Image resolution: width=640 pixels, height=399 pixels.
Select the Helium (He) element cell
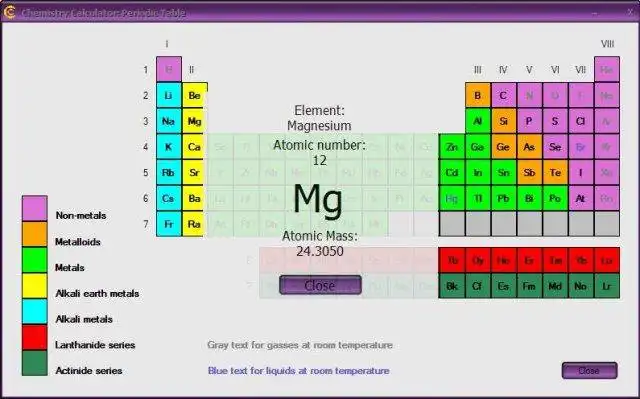click(607, 69)
